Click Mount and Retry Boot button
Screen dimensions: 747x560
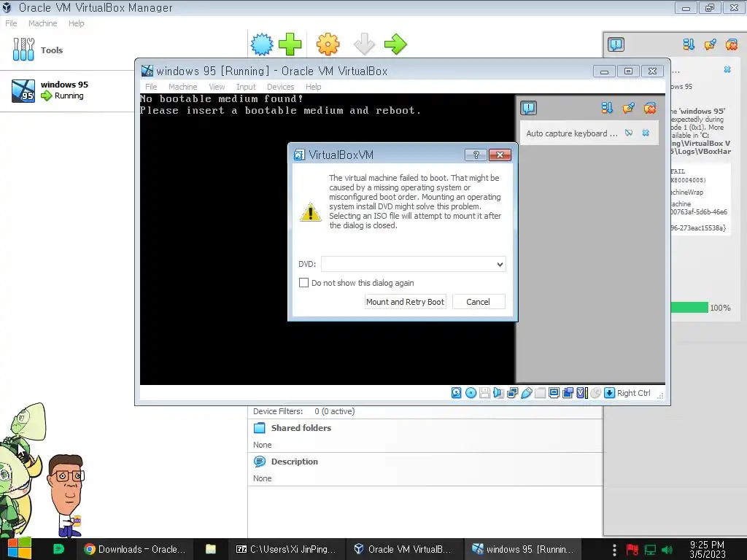click(x=405, y=301)
